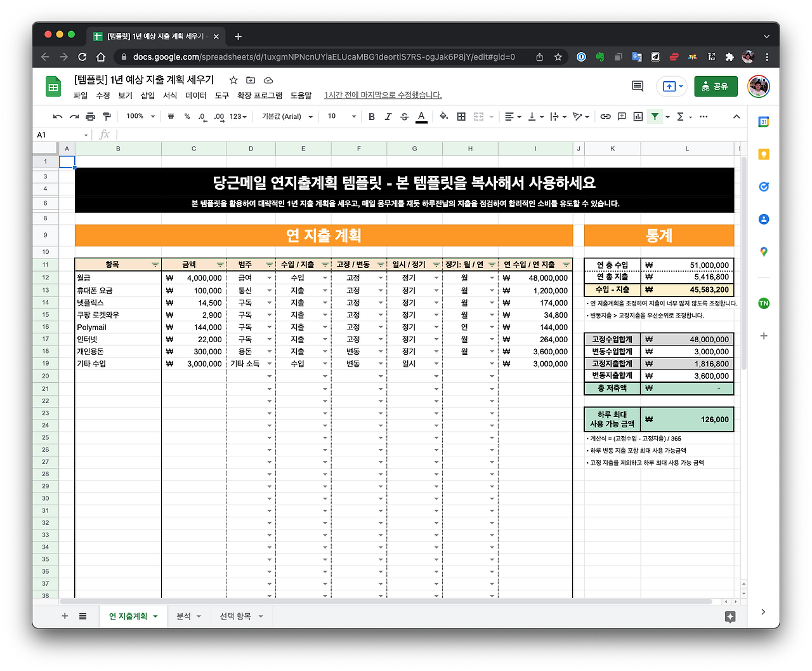Click the undo arrow in the toolbar

(58, 117)
